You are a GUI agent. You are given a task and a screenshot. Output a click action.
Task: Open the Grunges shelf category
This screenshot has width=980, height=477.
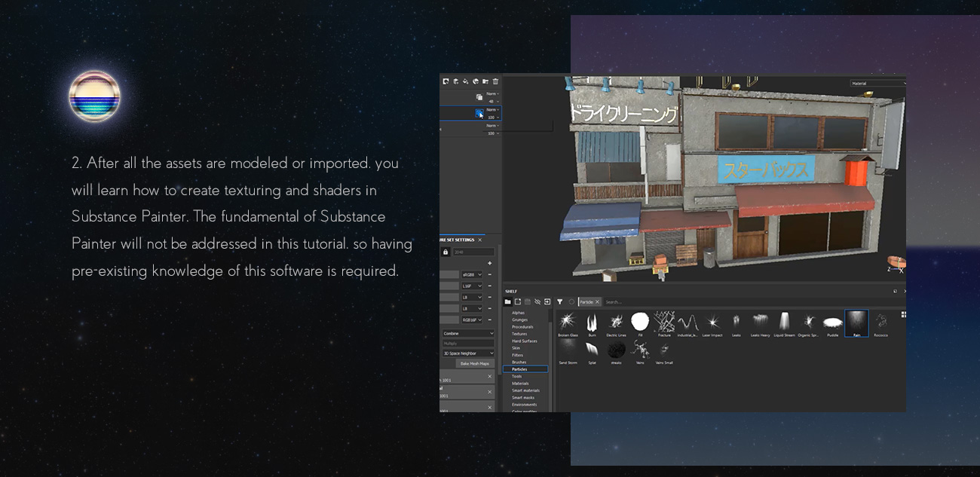[x=520, y=320]
